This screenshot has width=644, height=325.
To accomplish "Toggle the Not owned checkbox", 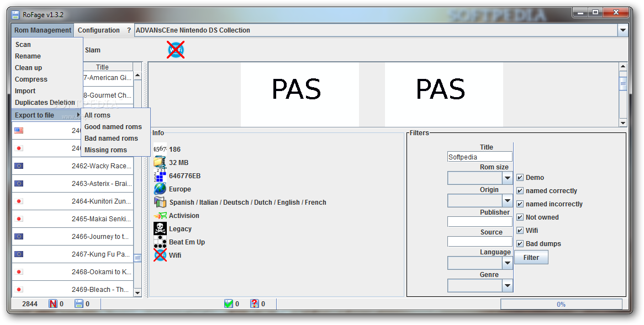I will (520, 217).
